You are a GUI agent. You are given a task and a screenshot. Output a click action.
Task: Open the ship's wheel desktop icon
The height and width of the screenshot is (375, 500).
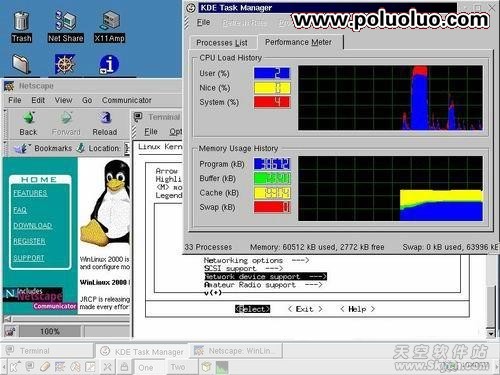(65, 64)
